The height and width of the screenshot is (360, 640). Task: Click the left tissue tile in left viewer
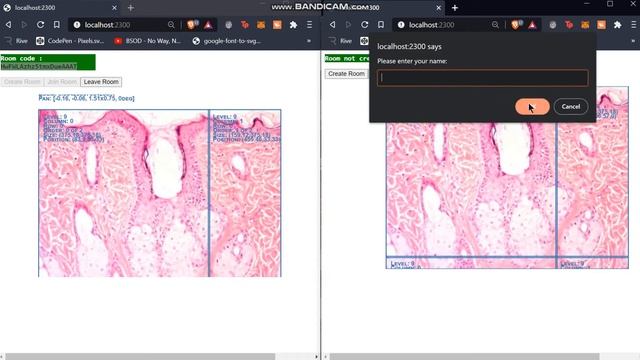[123, 193]
